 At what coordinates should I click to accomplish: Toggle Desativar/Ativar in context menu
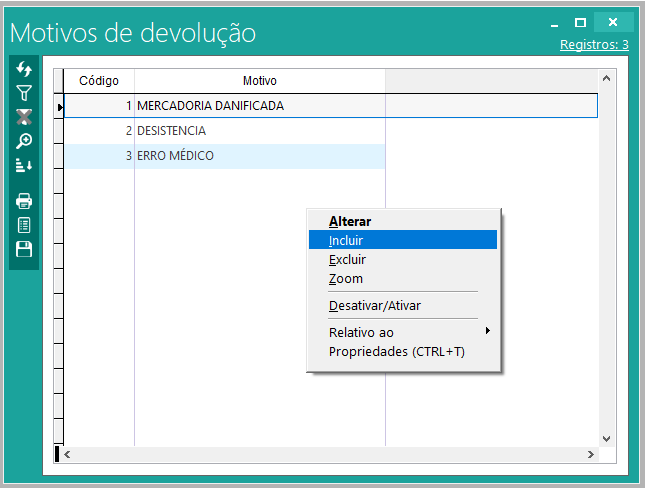[375, 305]
